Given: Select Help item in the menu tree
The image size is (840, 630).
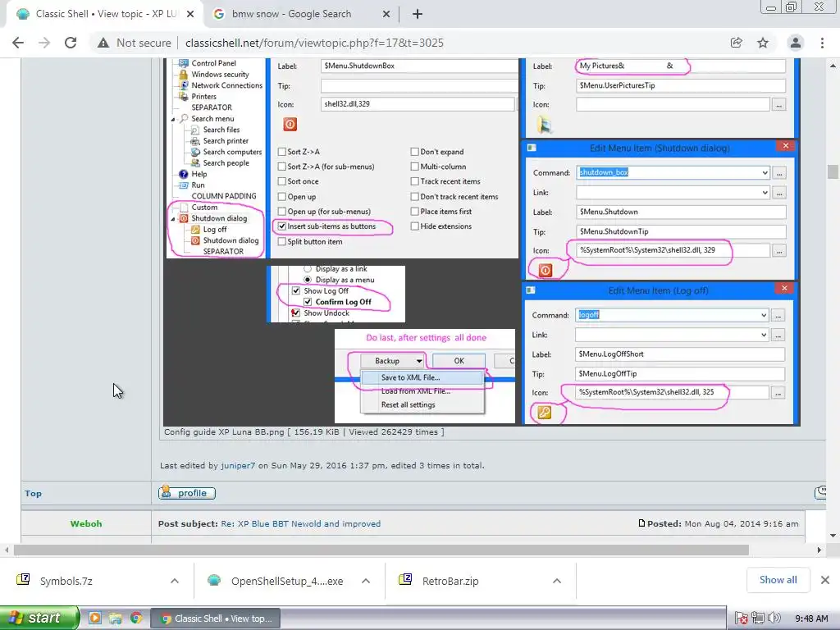Looking at the screenshot, I should pos(199,174).
